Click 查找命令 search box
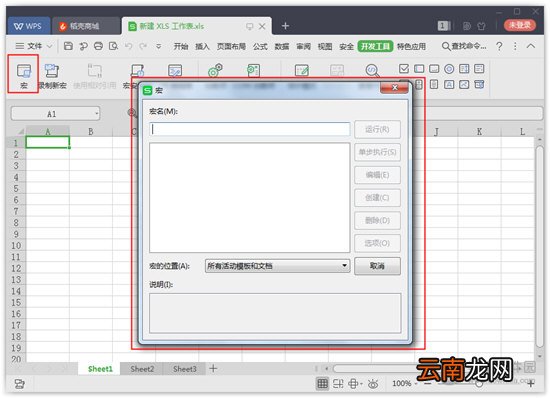This screenshot has height=398, width=550. (464, 46)
